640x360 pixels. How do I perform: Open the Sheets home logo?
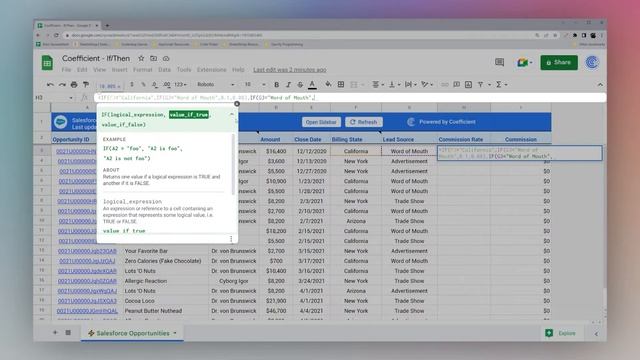coord(47,63)
